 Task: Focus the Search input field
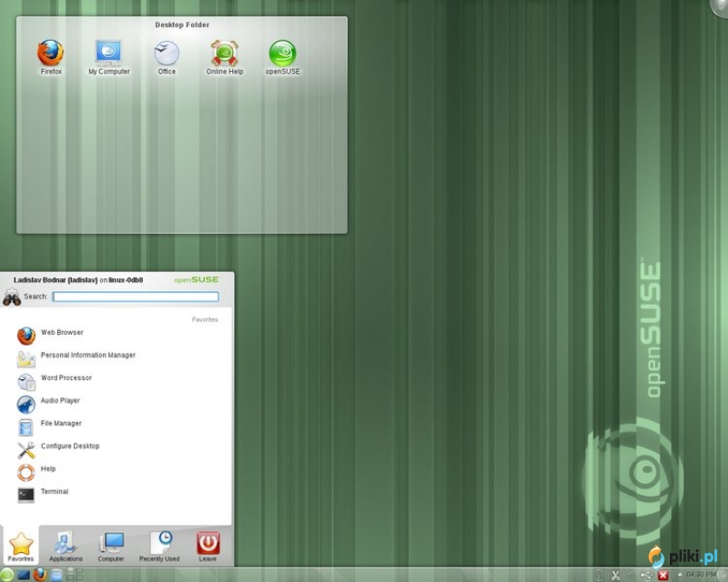click(x=136, y=296)
